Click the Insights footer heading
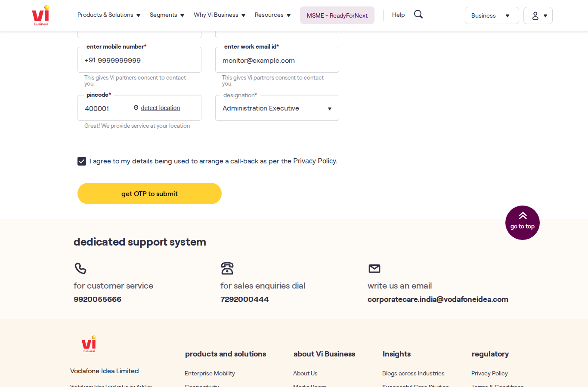This screenshot has width=588, height=387. [396, 354]
